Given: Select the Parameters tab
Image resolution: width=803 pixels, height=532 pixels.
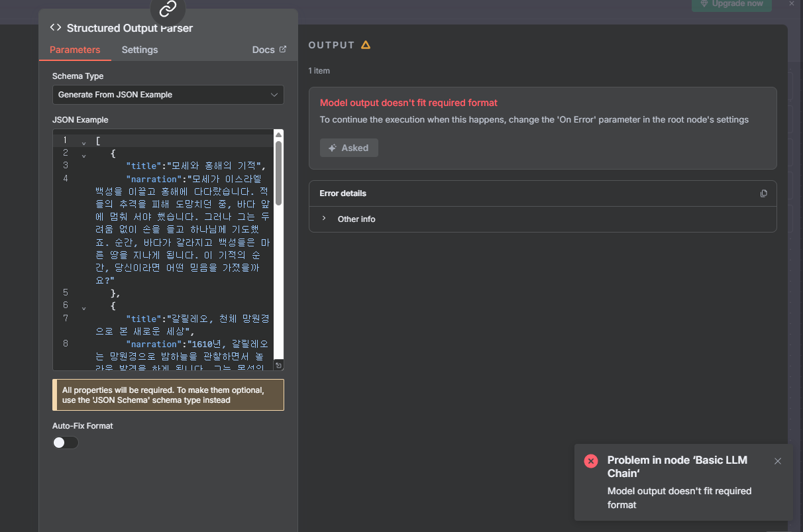Looking at the screenshot, I should click(x=75, y=50).
